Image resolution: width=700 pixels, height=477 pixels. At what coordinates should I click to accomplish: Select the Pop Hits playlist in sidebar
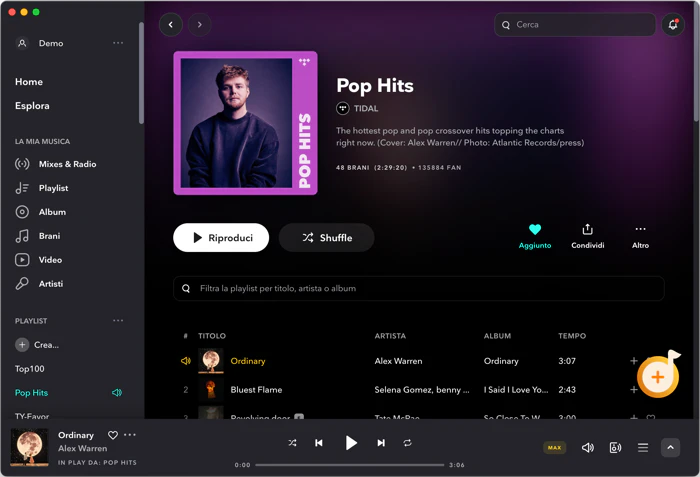(x=31, y=393)
